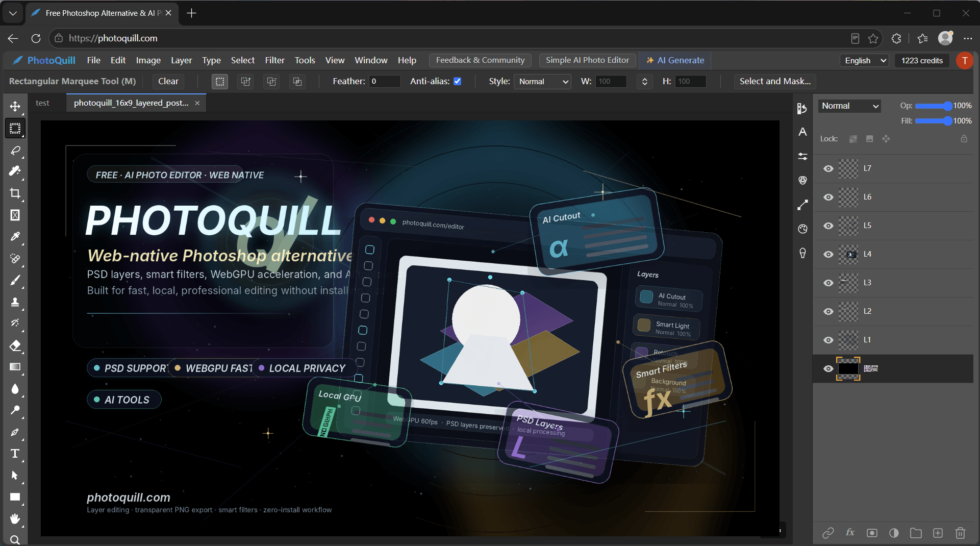Select the Lasso tool
The image size is (980, 546).
(x=15, y=150)
